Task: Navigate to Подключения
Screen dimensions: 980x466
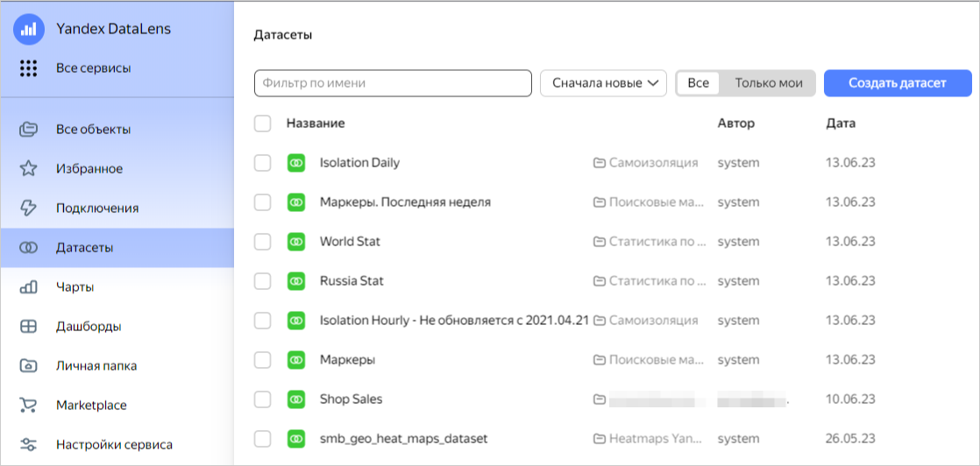Action: click(97, 208)
